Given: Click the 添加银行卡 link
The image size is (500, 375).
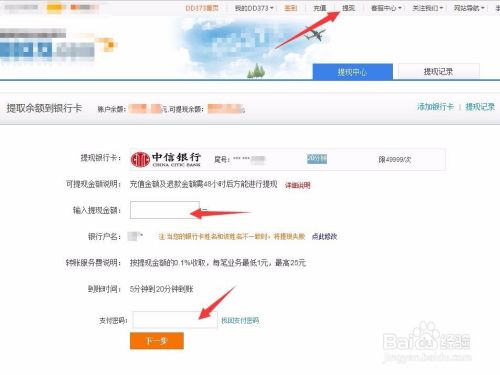Looking at the screenshot, I should [x=435, y=107].
